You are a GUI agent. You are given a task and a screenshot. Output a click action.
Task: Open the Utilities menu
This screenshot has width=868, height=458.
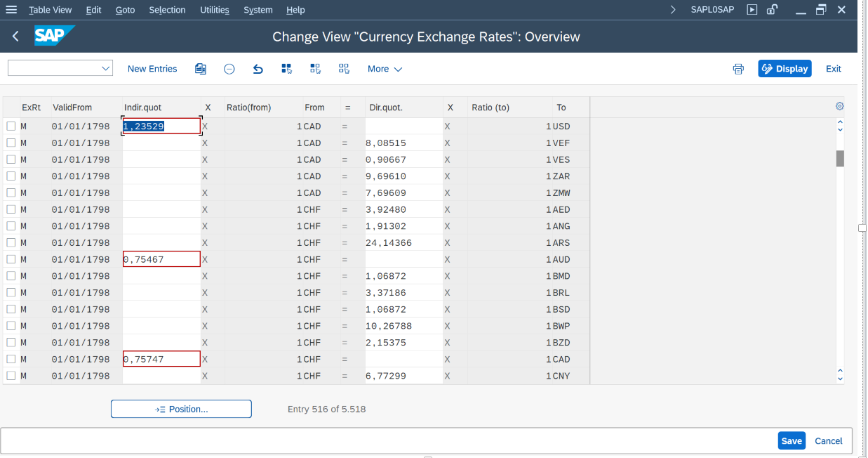[214, 10]
